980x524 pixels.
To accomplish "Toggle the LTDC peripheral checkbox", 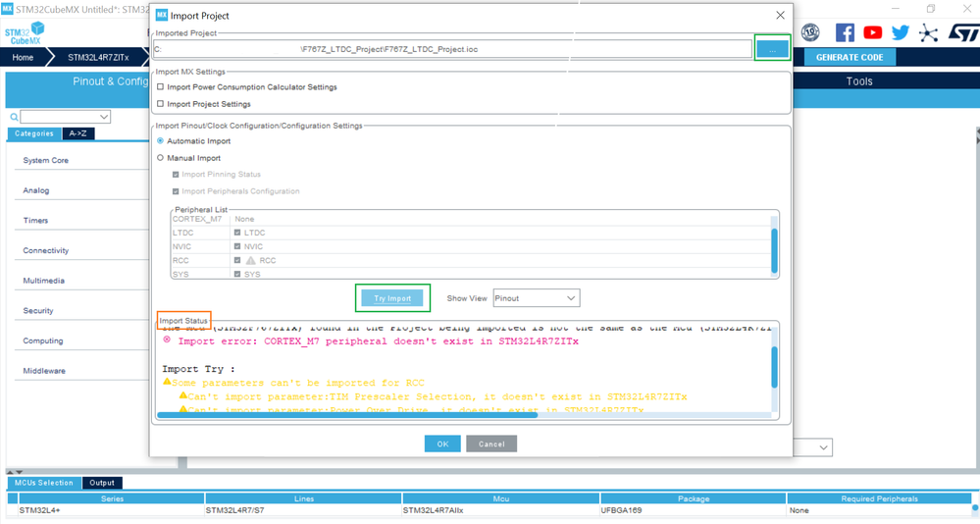I will 237,233.
